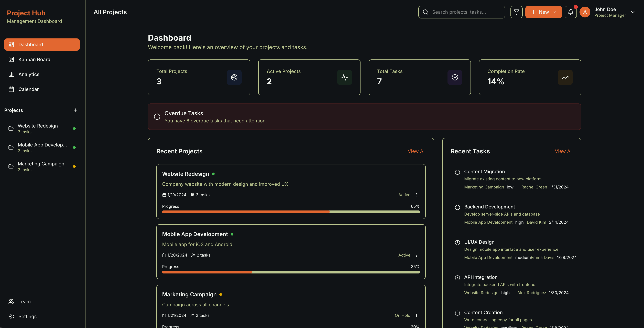Viewport: 644px width, 328px height.
Task: Expand John Doe user menu chevron
Action: (x=632, y=12)
